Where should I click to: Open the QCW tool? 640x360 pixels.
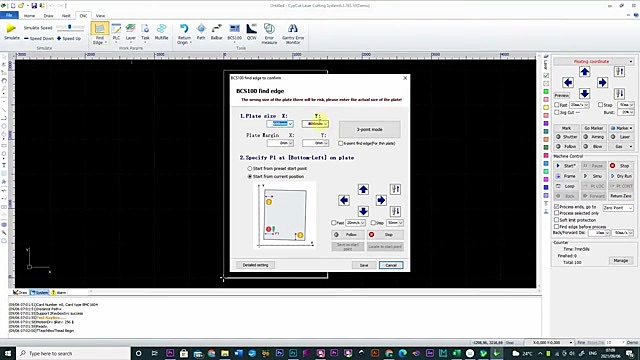coord(252,32)
